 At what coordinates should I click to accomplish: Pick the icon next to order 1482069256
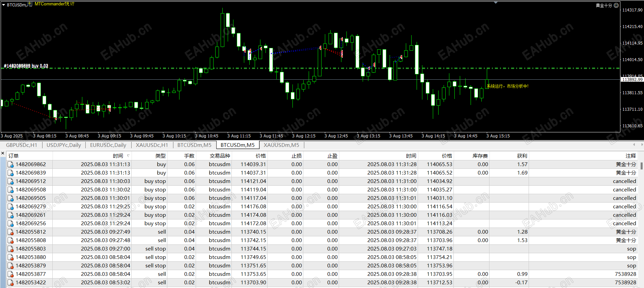tap(10, 224)
